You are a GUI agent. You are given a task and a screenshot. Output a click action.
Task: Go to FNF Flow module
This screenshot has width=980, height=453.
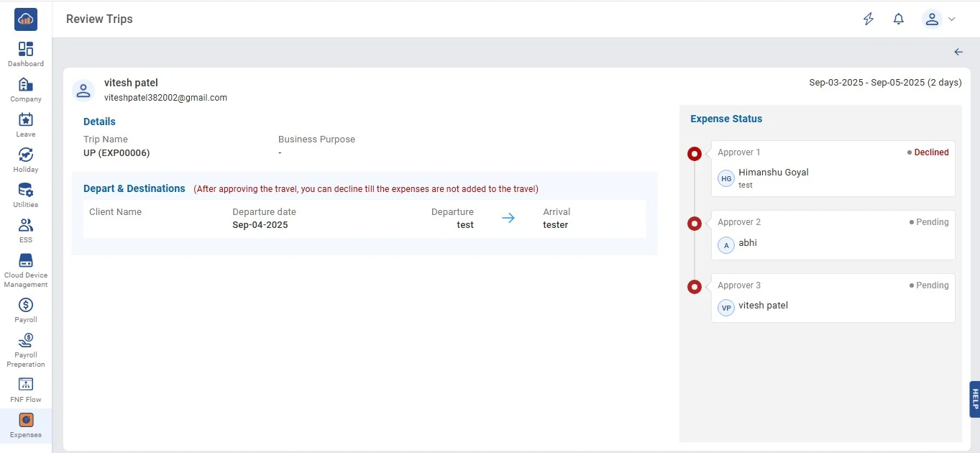coord(26,385)
